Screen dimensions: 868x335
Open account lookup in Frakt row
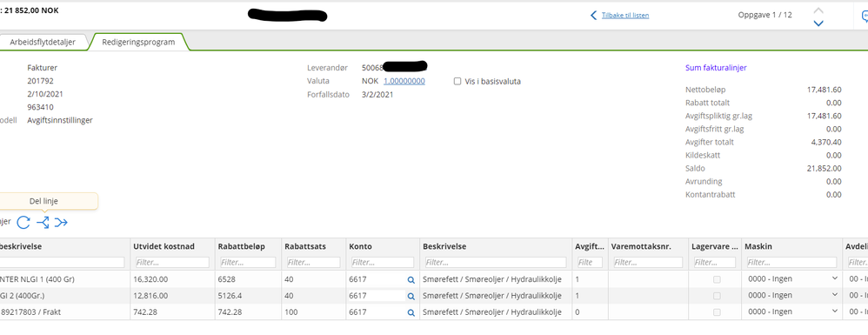[411, 313]
